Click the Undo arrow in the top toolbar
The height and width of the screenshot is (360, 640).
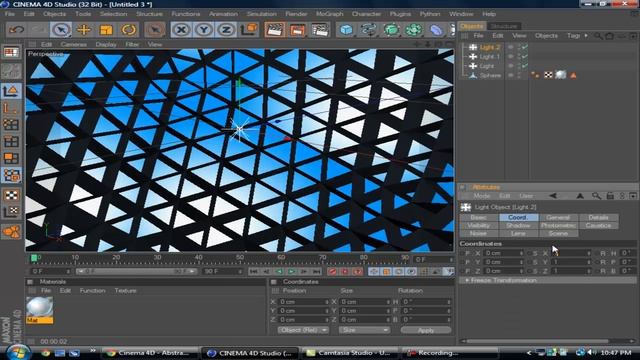point(16,30)
